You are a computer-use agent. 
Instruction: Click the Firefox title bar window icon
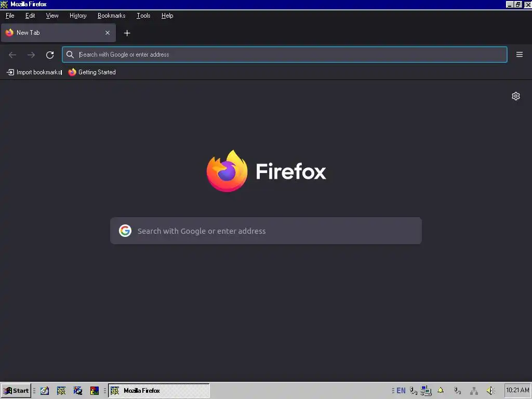coord(4,4)
